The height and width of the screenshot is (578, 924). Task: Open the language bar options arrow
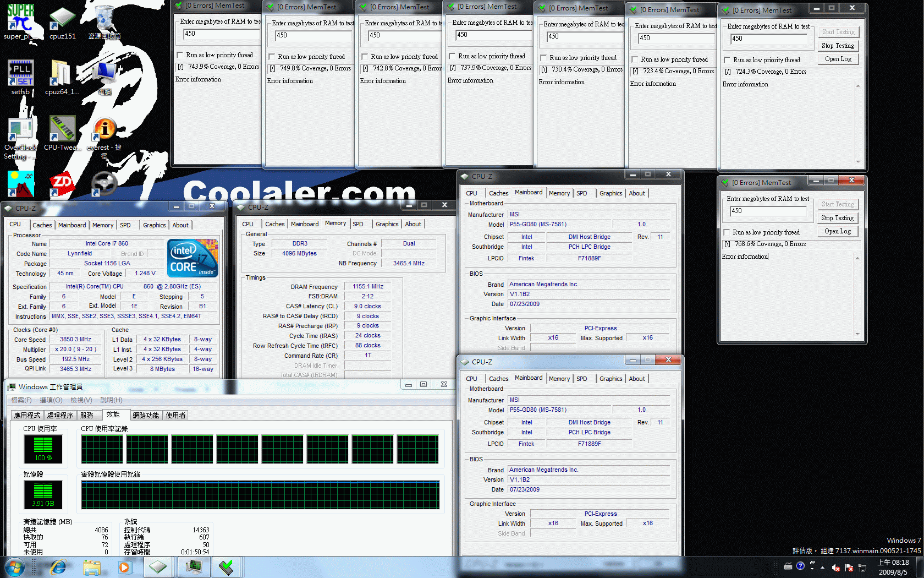coord(812,568)
